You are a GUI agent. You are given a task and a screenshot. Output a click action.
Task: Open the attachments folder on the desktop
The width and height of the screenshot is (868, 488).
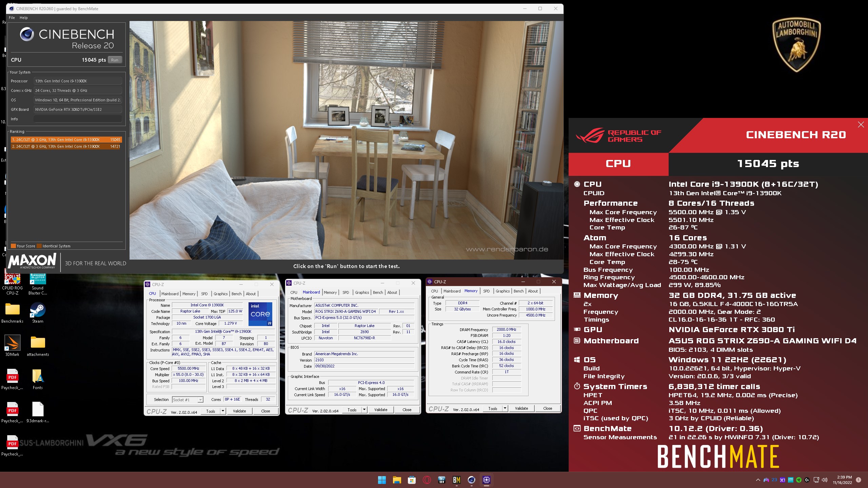(x=38, y=346)
